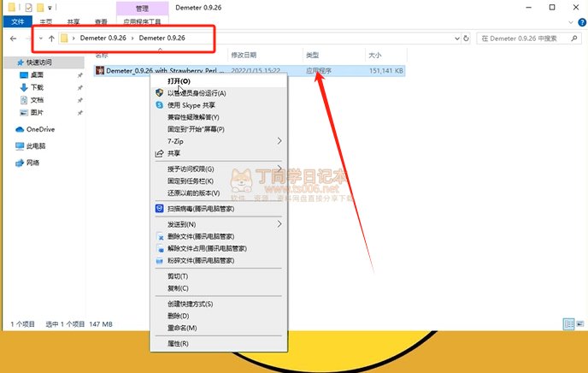The width and height of the screenshot is (588, 373).
Task: Unpin 桌面 using its pin icon
Action: pos(79,75)
